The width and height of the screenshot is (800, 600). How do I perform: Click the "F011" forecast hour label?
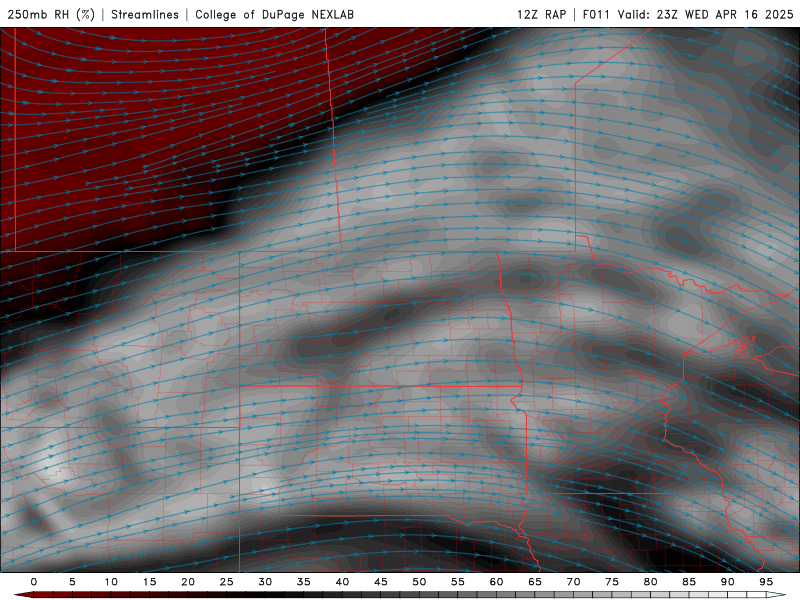coord(596,14)
